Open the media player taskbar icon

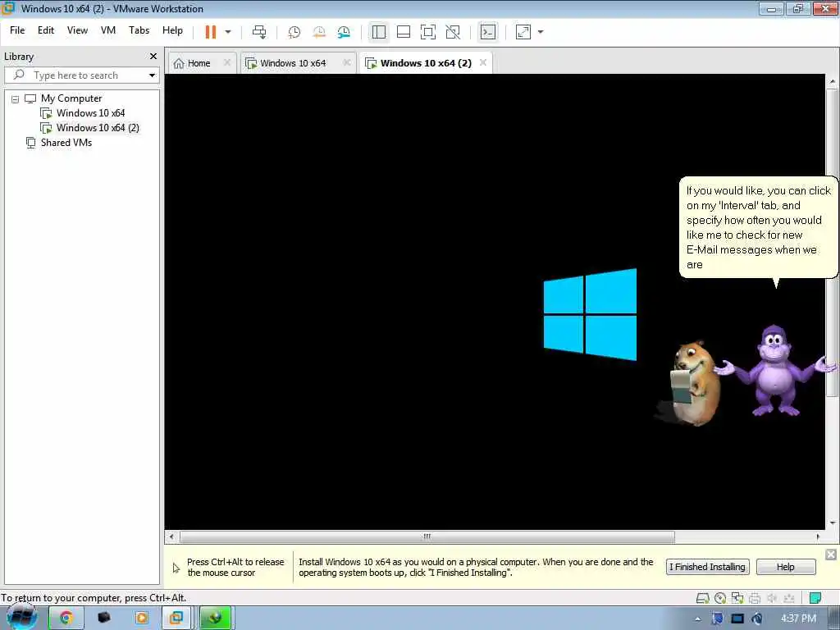coord(142,618)
